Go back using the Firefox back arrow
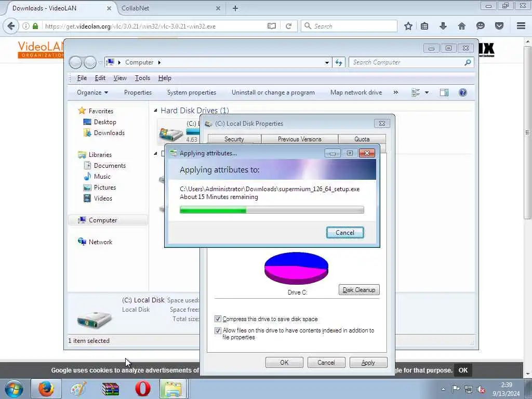The width and height of the screenshot is (532, 399). point(11,26)
